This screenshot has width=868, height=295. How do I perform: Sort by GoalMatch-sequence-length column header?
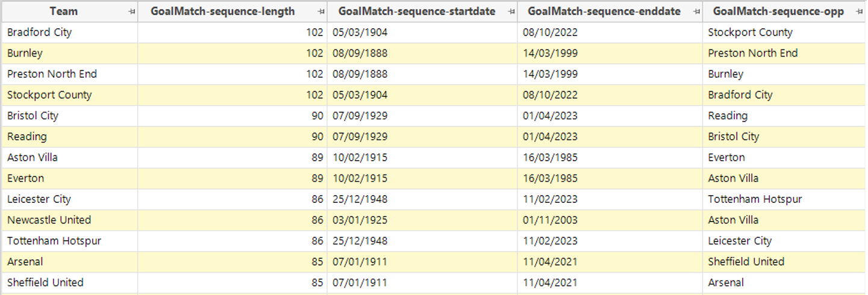coord(222,11)
